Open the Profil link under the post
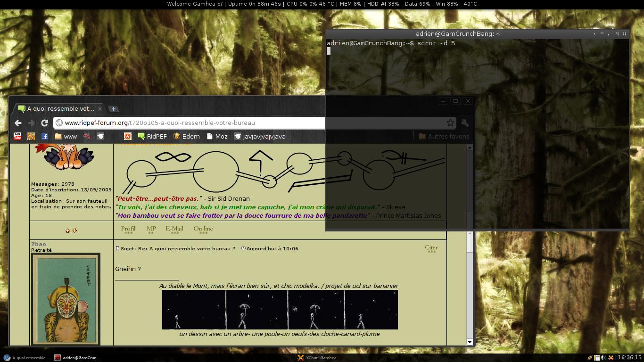Viewport: 644px width, 362px height. tap(128, 230)
